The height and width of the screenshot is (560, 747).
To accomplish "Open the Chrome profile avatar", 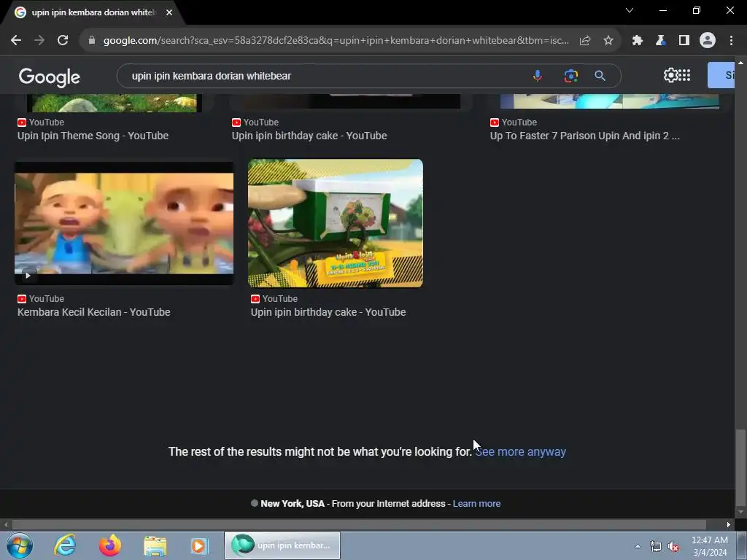I will tap(708, 41).
